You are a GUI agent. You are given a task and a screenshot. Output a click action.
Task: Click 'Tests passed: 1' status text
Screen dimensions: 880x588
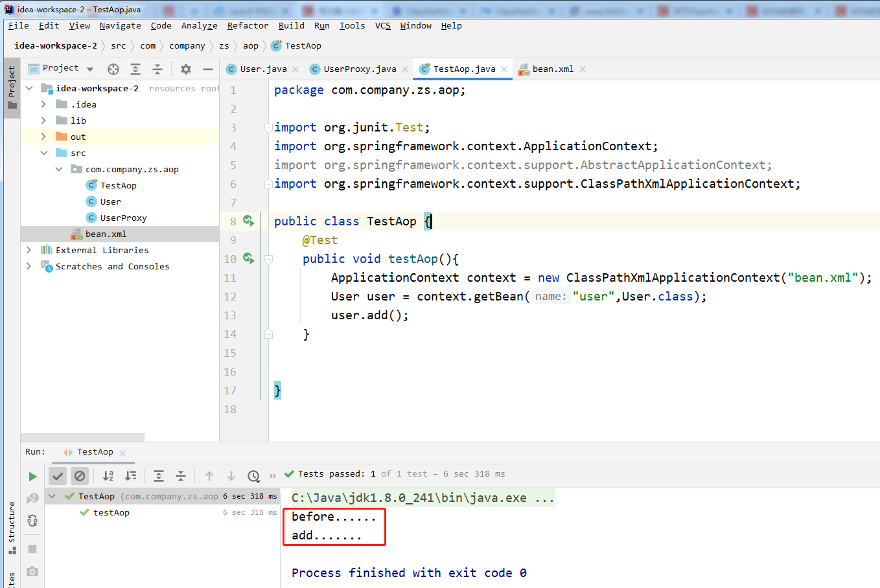click(336, 474)
